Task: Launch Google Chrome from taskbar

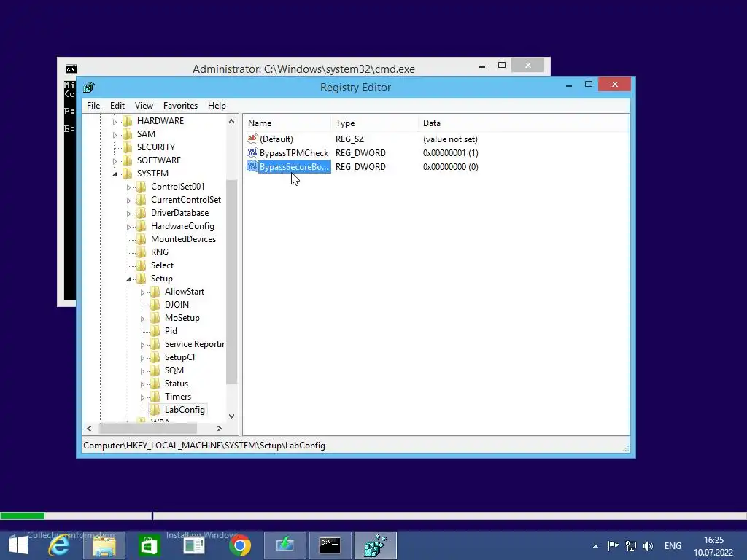Action: (x=239, y=545)
